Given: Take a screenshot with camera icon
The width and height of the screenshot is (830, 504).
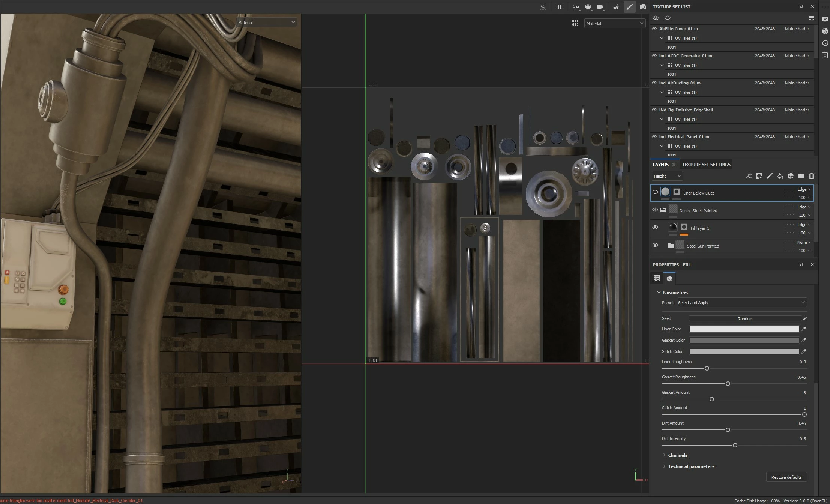Looking at the screenshot, I should 643,7.
